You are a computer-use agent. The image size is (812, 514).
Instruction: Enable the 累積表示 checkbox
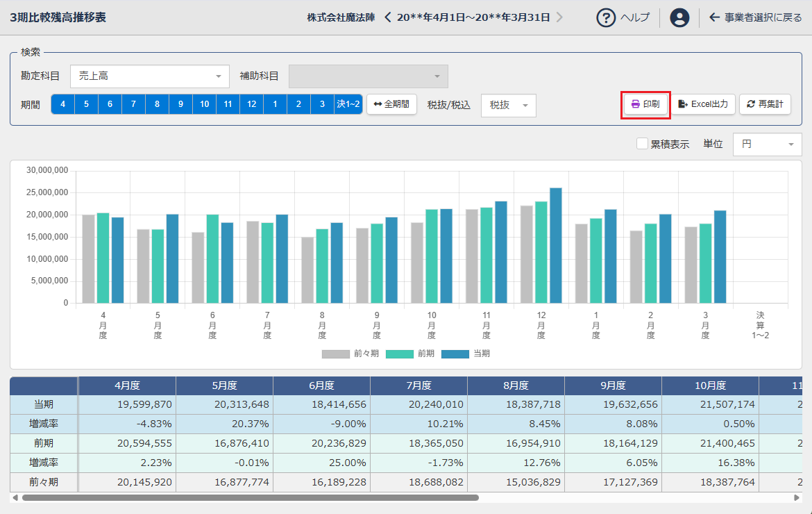643,144
